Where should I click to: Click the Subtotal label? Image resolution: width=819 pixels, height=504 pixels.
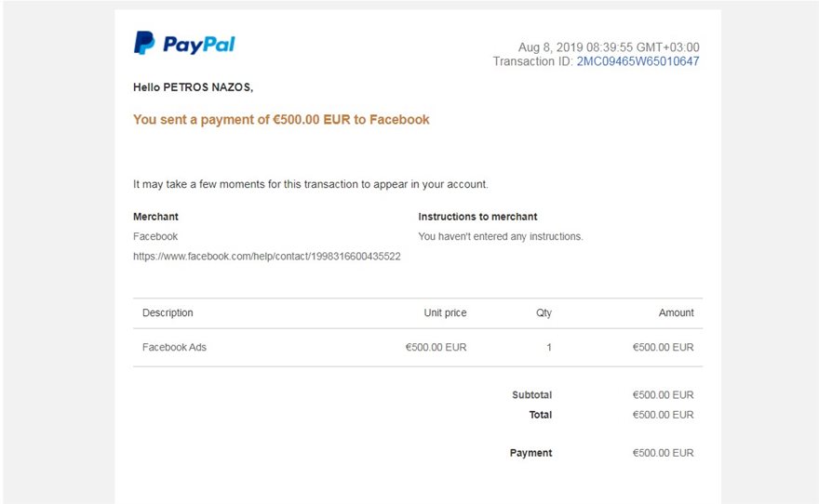coord(531,395)
